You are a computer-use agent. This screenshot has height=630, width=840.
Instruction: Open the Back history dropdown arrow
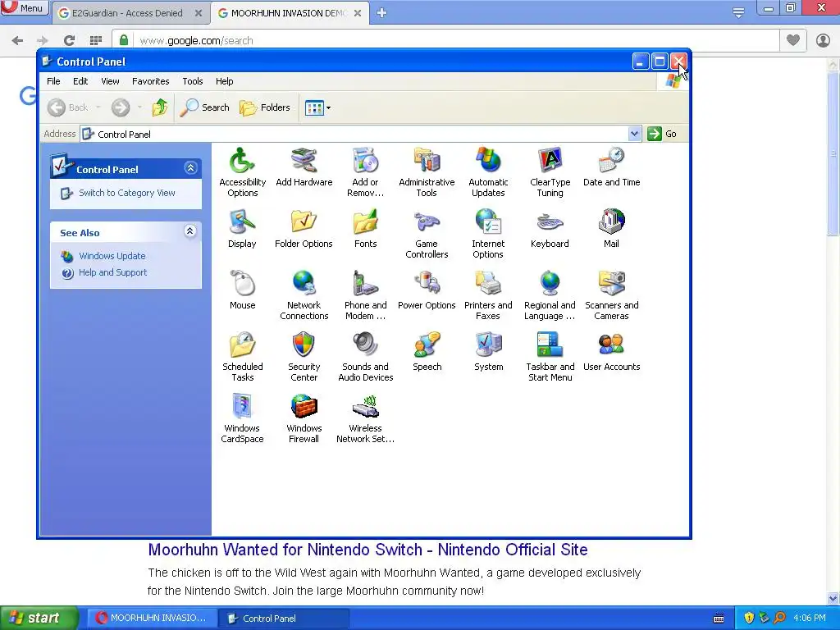[98, 107]
